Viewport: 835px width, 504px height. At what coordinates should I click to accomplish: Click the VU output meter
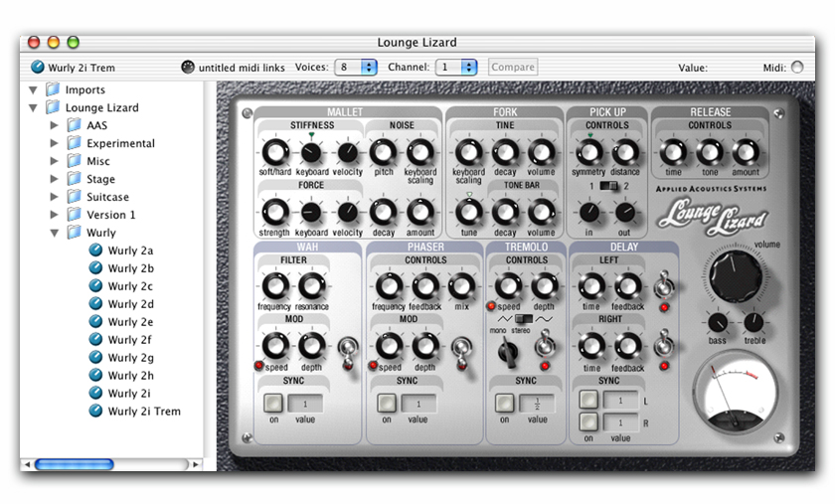(x=736, y=394)
